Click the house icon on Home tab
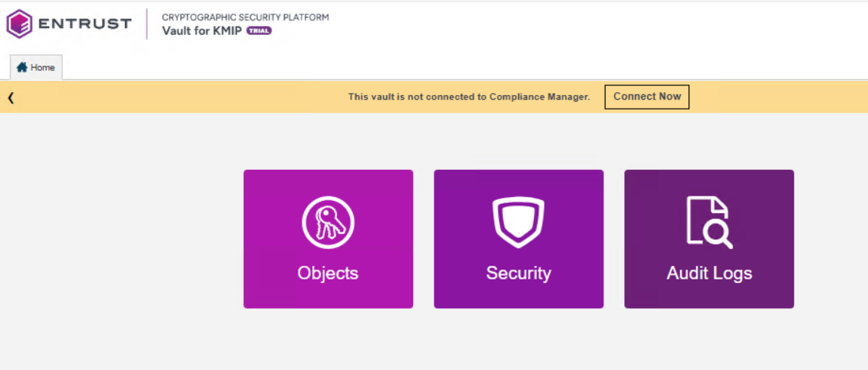Screen dimensions: 868x370 tap(22, 67)
